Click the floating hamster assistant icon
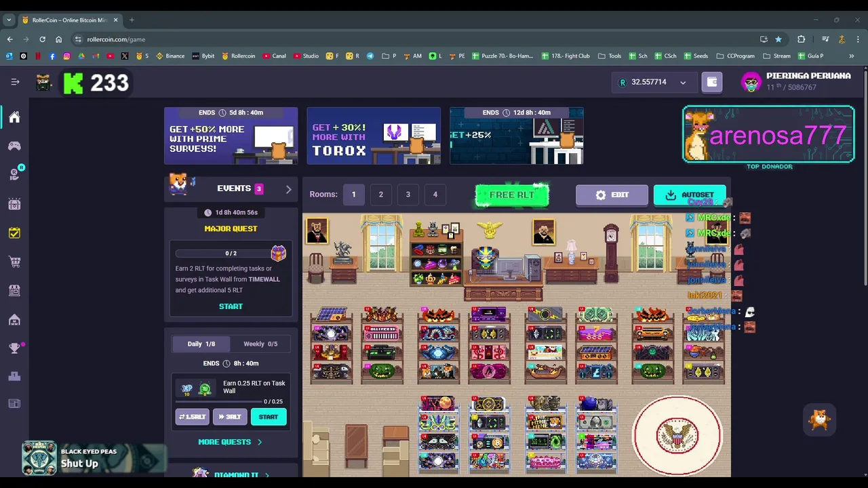Image resolution: width=868 pixels, height=488 pixels. coord(819,420)
